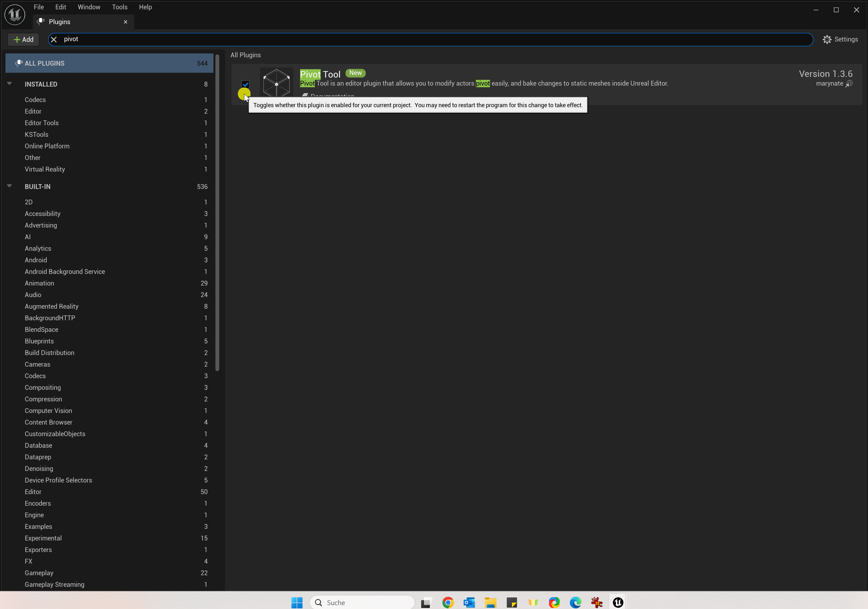Open the Tools menu
Viewport: 868px width, 609px height.
click(x=119, y=7)
